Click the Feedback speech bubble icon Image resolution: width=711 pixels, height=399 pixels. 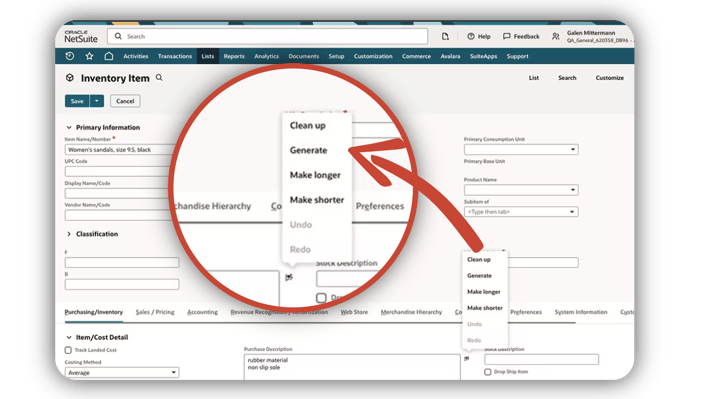pos(506,36)
